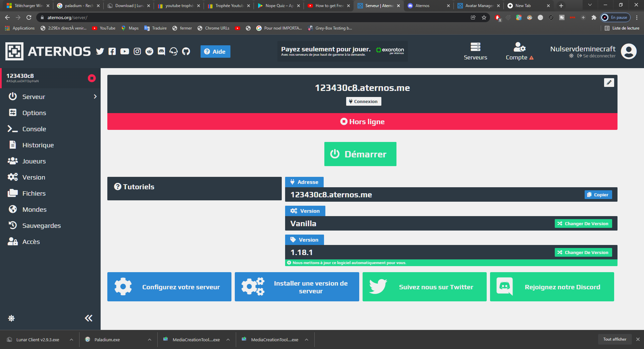Open options for Paladium.exe download
This screenshot has width=644, height=349.
tap(150, 340)
